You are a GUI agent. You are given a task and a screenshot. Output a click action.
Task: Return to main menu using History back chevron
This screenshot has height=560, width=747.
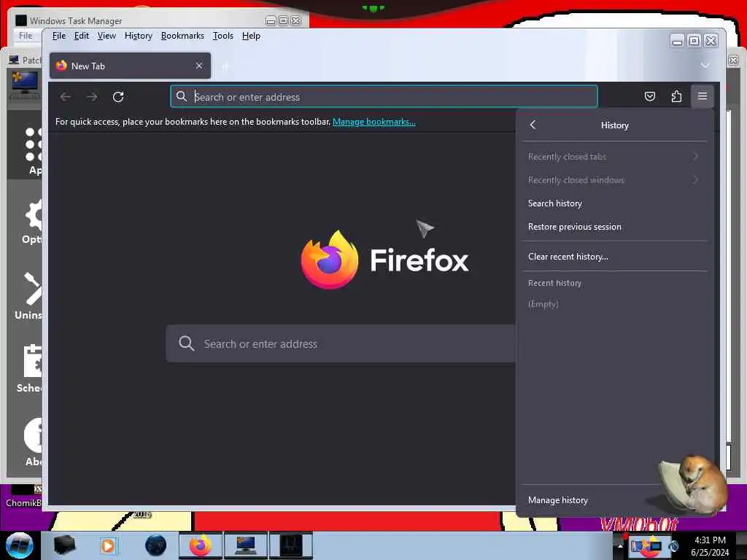[533, 125]
